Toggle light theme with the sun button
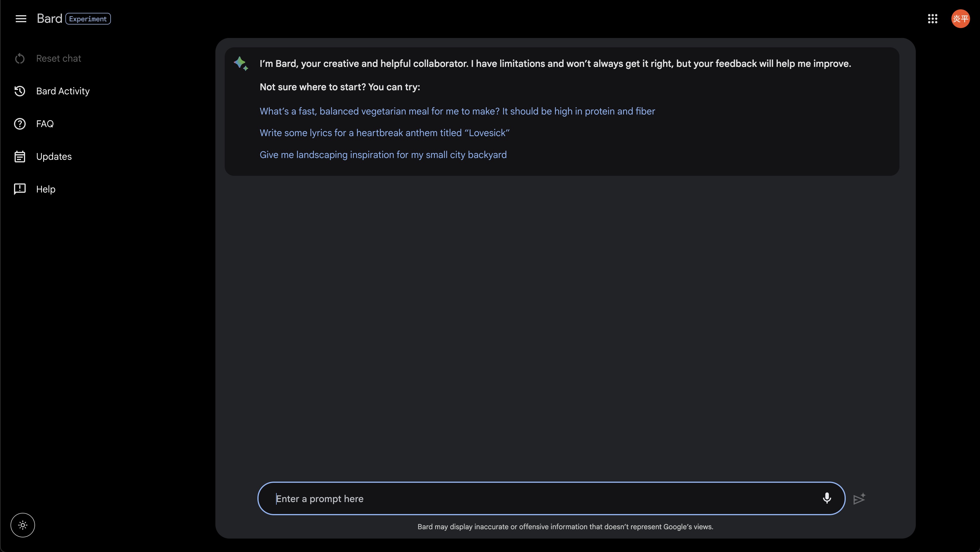This screenshot has width=980, height=552. (x=23, y=525)
